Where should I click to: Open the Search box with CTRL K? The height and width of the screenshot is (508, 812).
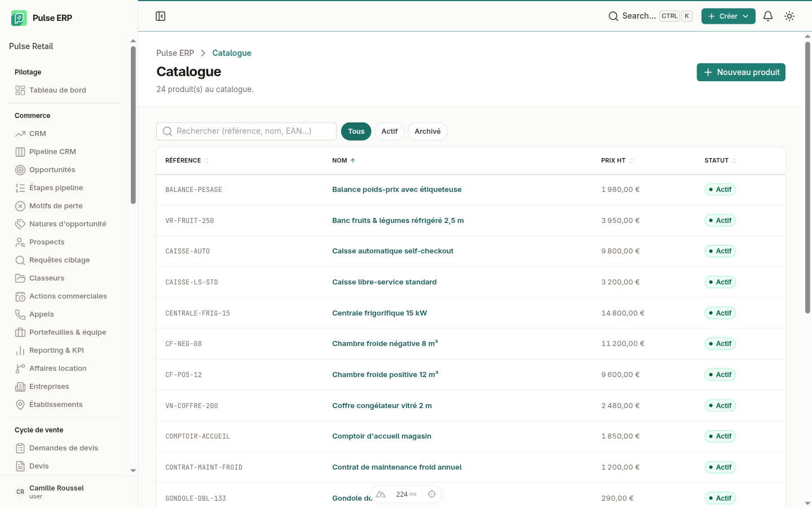click(650, 16)
